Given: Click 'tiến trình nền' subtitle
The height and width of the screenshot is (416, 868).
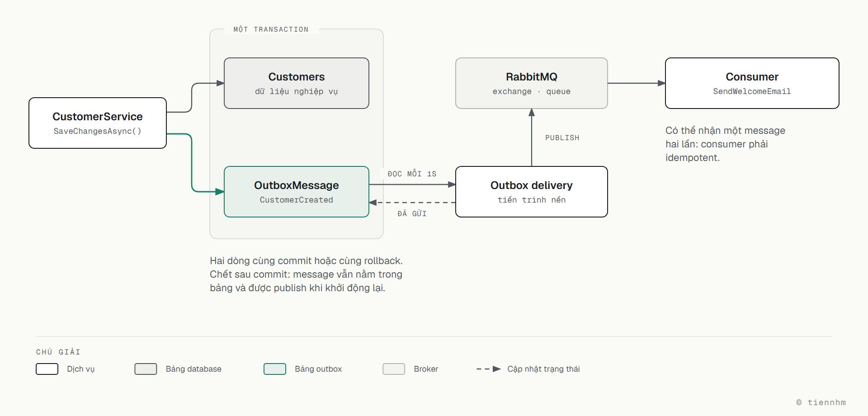Looking at the screenshot, I should point(532,200).
